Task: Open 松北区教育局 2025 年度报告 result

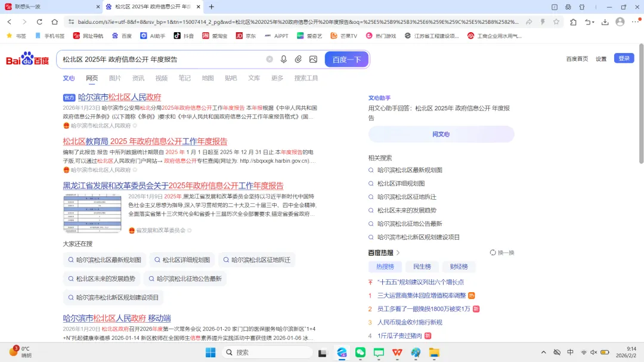Action: pos(145,141)
